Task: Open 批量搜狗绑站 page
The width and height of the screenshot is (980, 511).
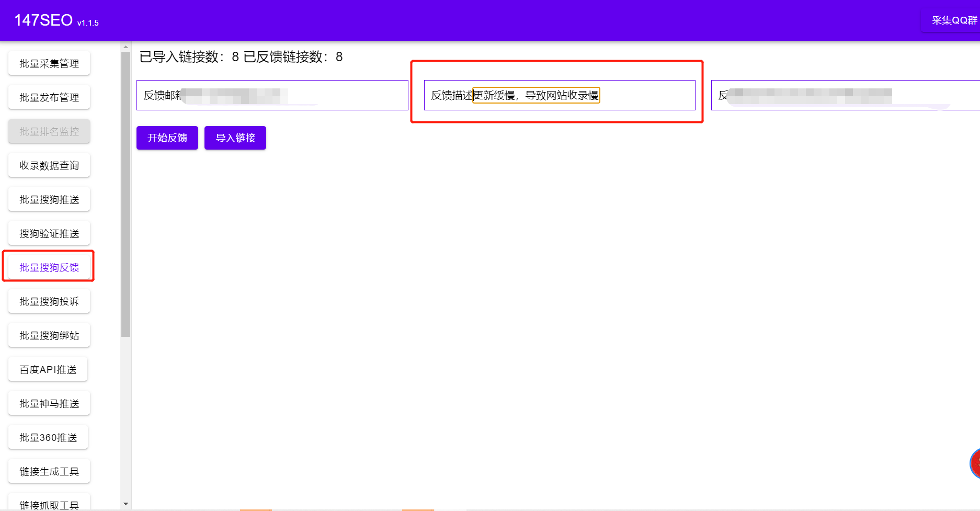Action: (x=49, y=335)
